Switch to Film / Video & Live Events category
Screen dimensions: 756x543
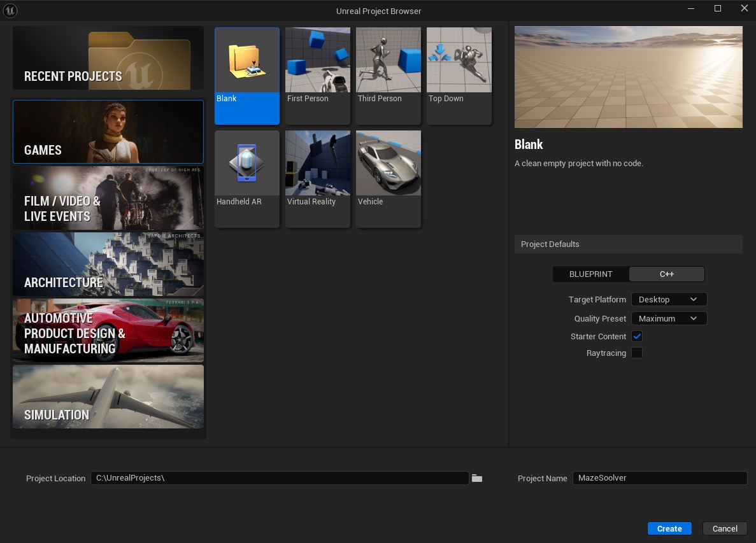[108, 198]
